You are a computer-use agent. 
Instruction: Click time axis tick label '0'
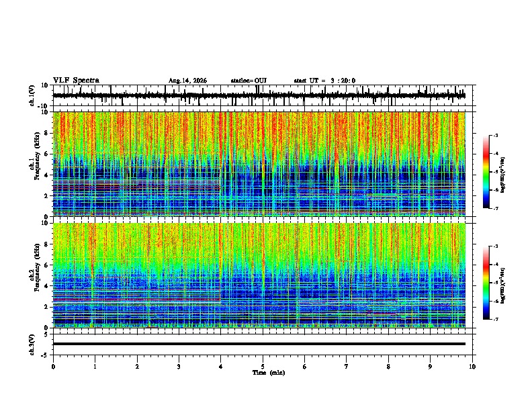pos(53,367)
